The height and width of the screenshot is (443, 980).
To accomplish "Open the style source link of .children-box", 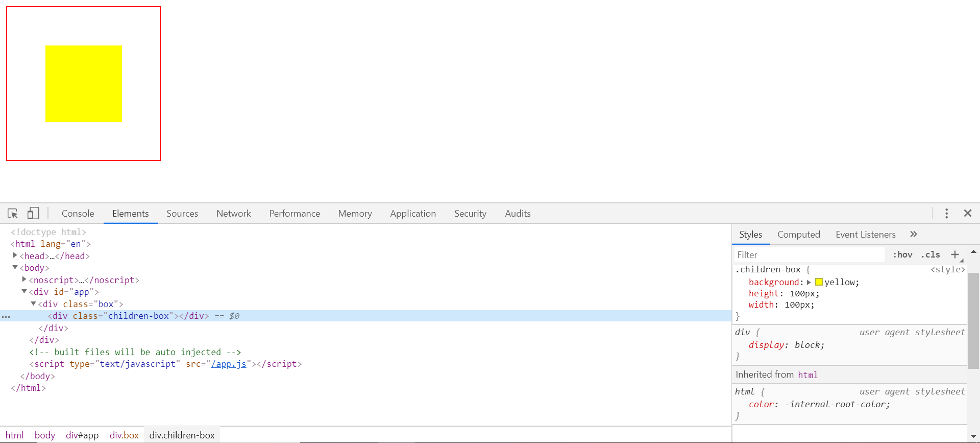I will coord(948,269).
